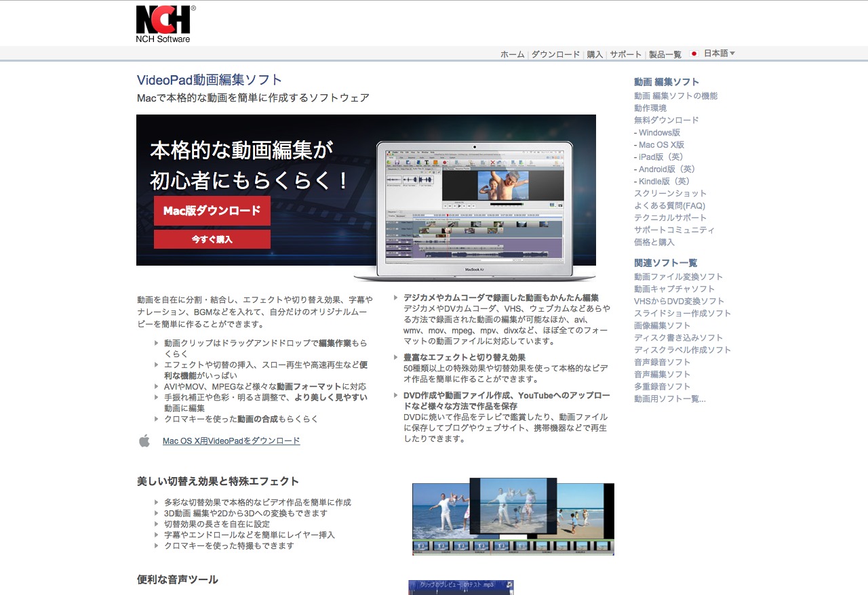Click the beach transition effects thumbnail

point(513,516)
